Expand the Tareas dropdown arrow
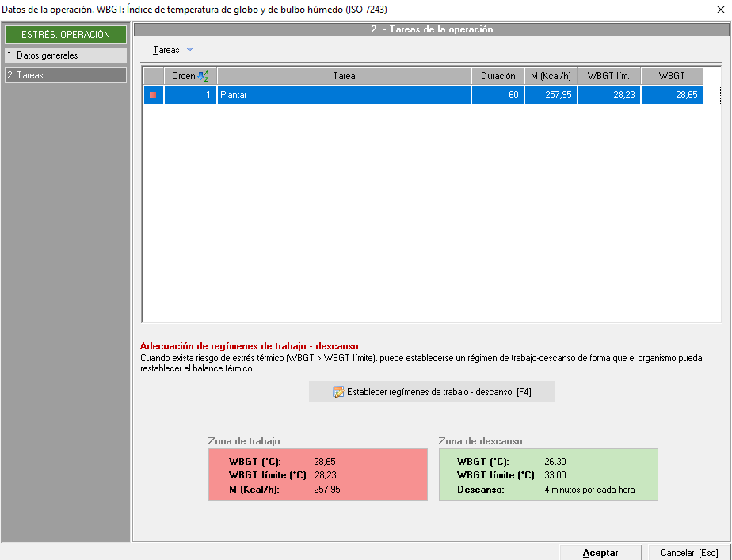The image size is (732, 560). pyautogui.click(x=189, y=50)
